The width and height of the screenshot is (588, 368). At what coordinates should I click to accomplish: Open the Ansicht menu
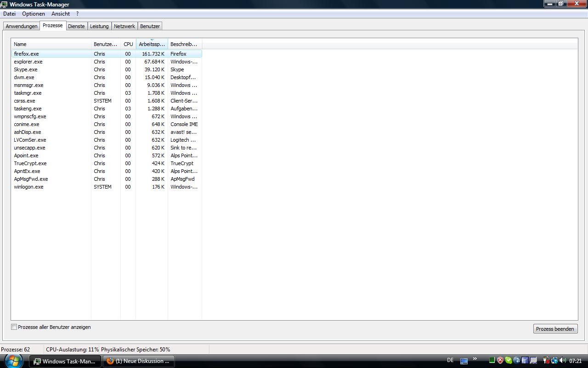(x=61, y=14)
